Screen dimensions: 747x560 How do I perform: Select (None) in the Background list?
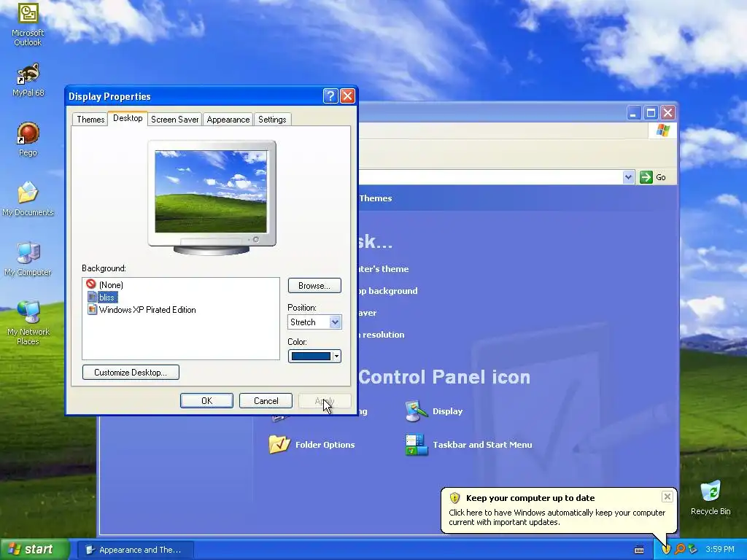click(x=105, y=285)
